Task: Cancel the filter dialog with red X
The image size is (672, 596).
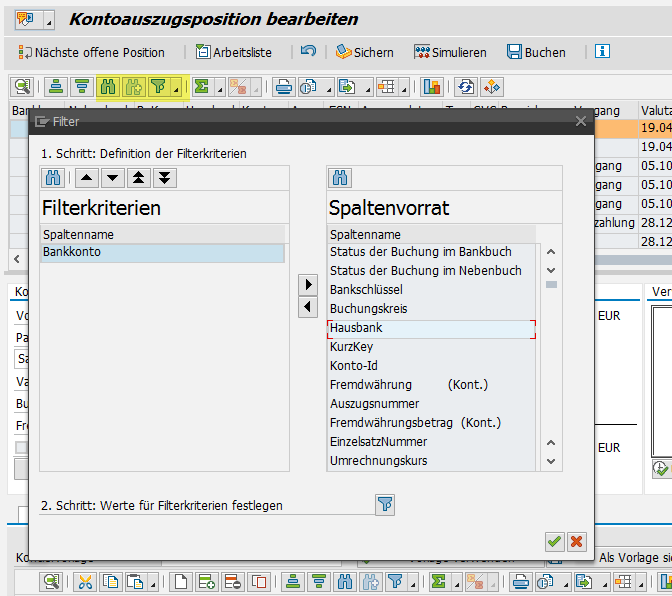Action: tap(576, 541)
